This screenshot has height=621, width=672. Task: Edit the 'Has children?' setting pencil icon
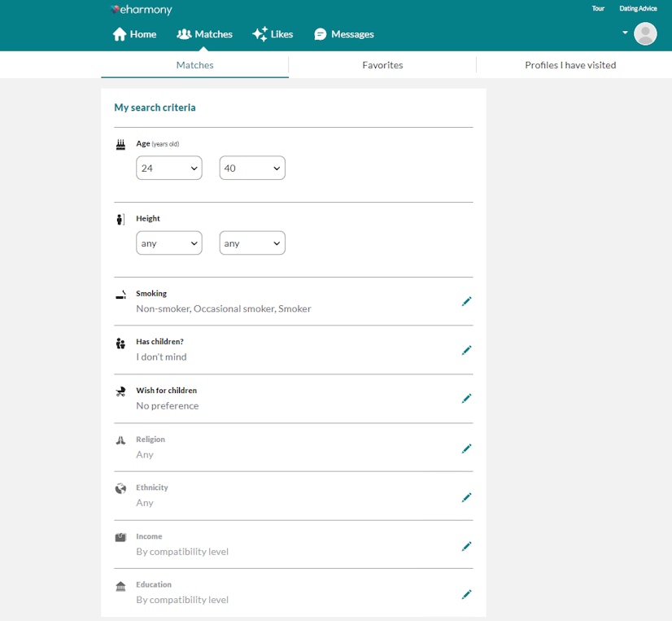(467, 350)
